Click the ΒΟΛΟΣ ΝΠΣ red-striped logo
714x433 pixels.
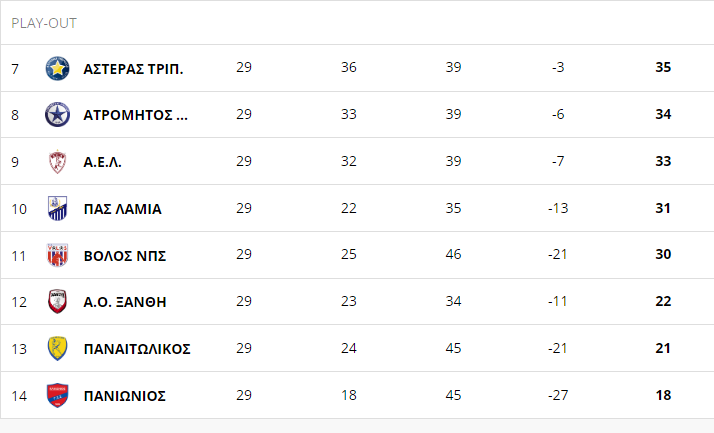coord(57,255)
